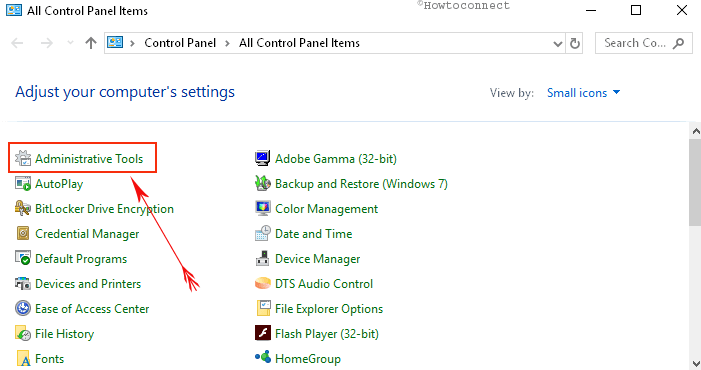This screenshot has height=370, width=701.
Task: Open the File Explorer Options link
Action: coord(329,309)
